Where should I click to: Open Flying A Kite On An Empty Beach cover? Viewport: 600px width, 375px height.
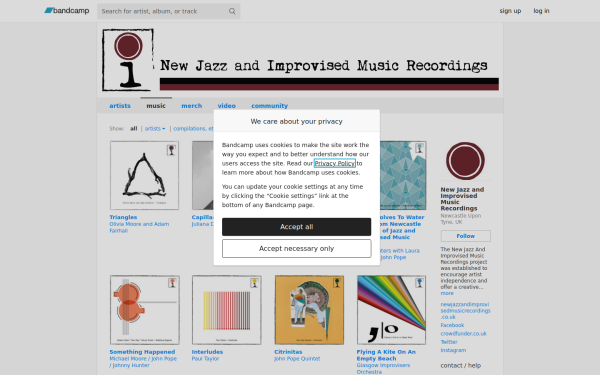(x=391, y=310)
